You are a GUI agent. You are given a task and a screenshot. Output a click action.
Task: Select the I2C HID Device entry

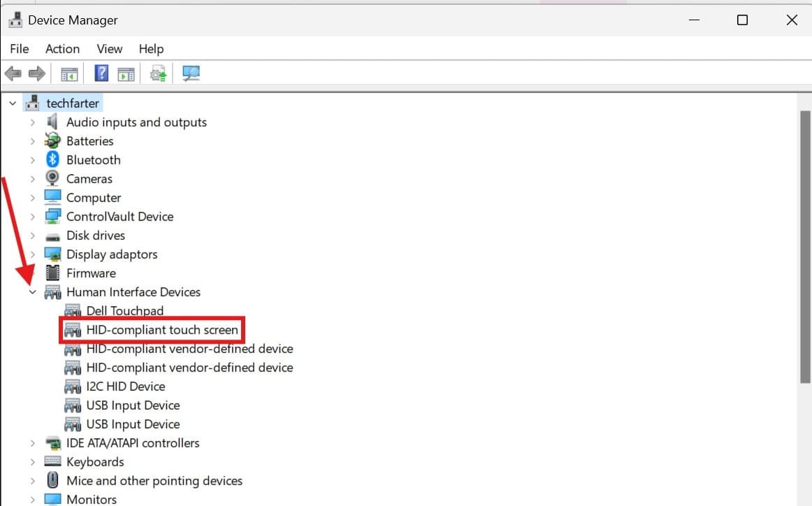point(125,386)
